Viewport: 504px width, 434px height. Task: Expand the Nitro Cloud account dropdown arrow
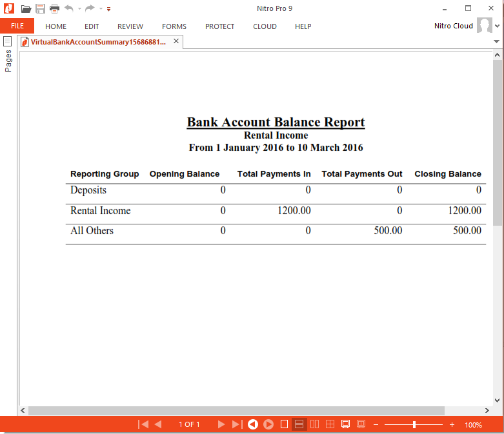(x=498, y=26)
